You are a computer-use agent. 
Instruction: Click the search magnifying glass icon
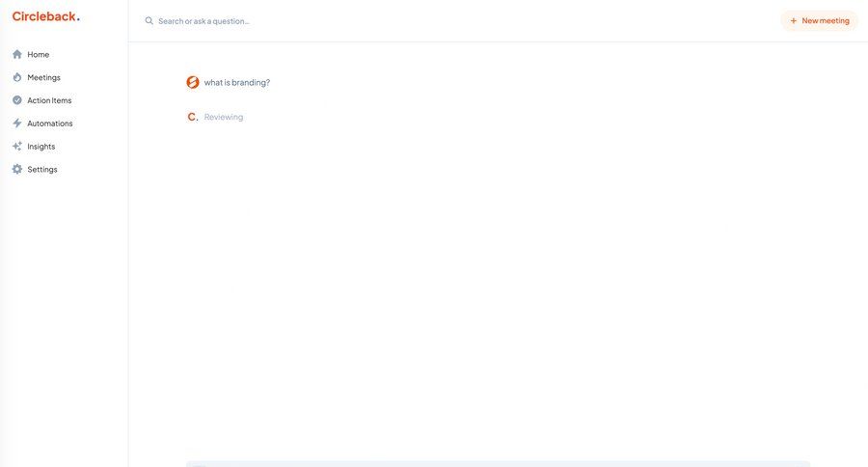click(149, 20)
